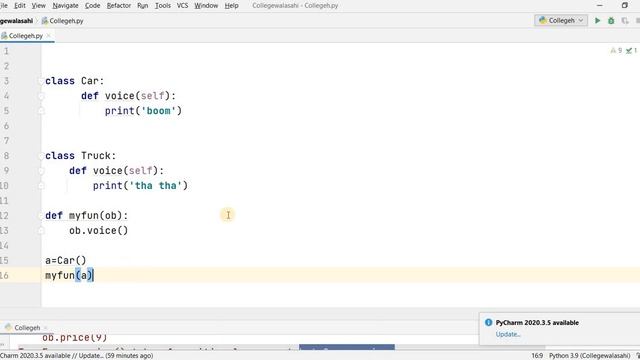Click the code line 'class Truck:'
Screen dimensions: 640x360
[x=80, y=156]
